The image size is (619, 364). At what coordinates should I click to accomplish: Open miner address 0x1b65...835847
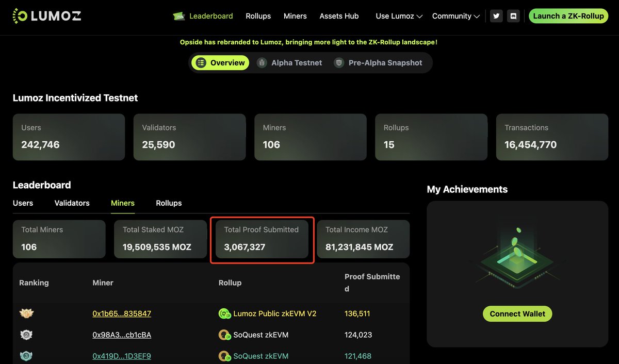(122, 313)
